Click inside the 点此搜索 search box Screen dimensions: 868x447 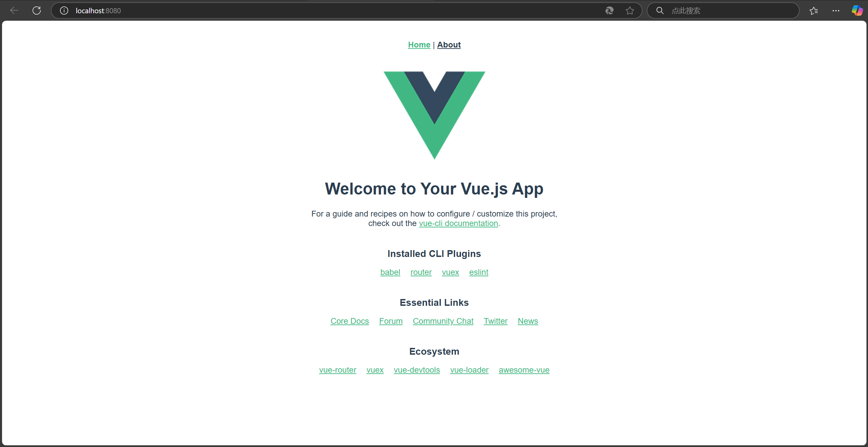[729, 11]
